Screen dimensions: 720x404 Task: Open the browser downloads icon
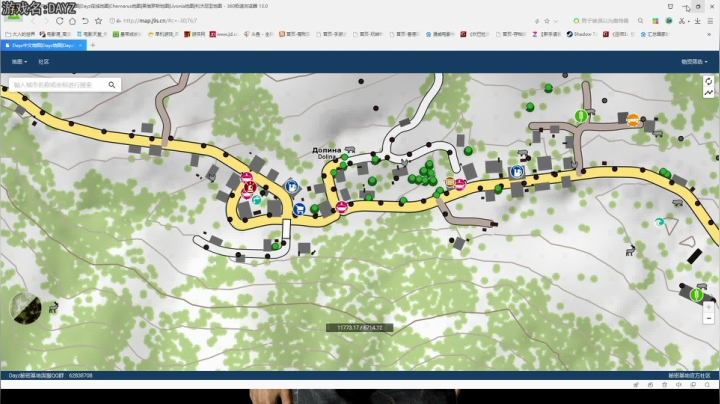[x=698, y=21]
